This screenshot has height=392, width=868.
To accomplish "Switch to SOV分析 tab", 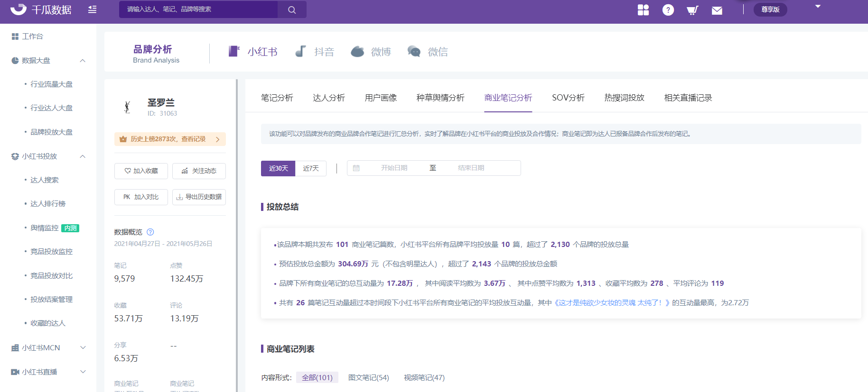I will pos(569,98).
